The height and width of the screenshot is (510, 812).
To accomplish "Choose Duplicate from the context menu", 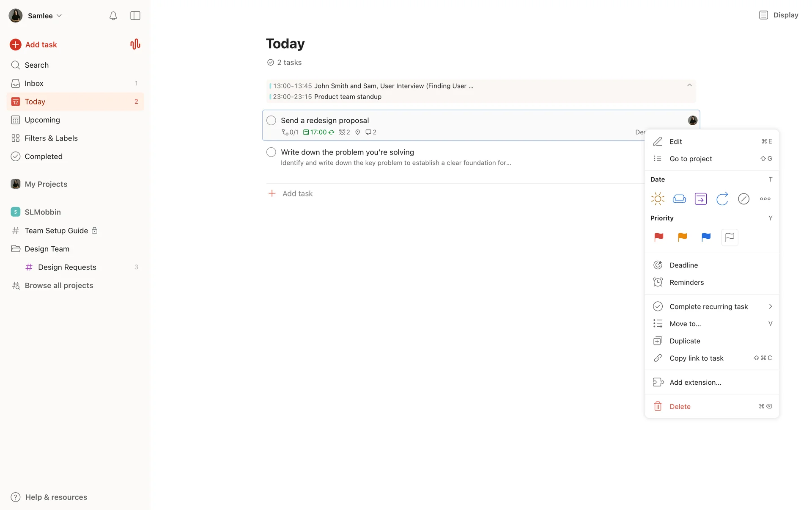I will [x=685, y=341].
